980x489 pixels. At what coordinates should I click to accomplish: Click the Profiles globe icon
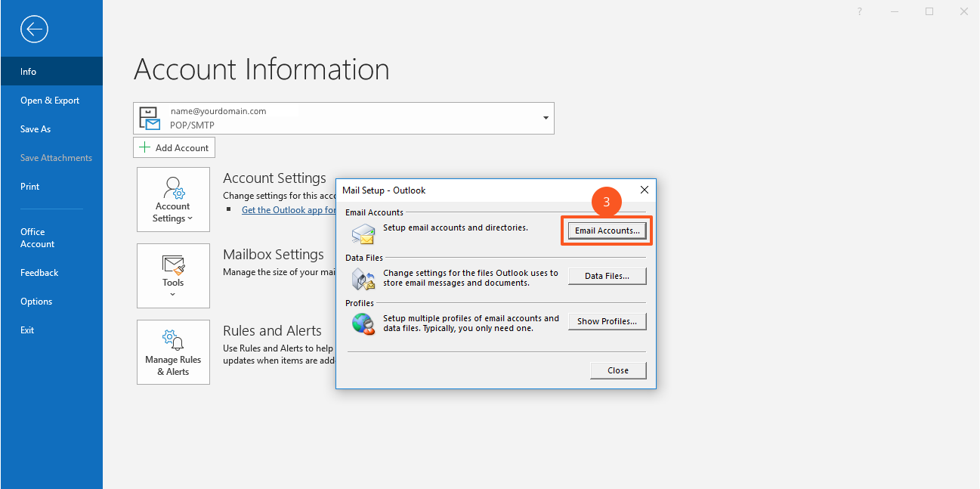click(363, 323)
